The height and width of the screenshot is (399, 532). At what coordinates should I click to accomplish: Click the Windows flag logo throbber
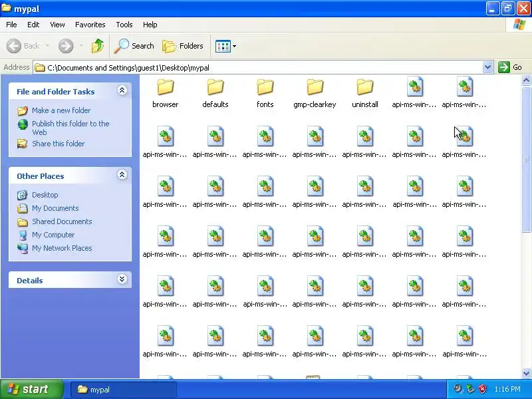pos(519,25)
